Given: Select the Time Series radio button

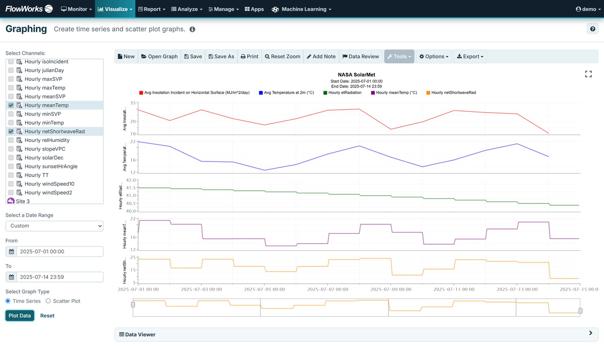Looking at the screenshot, I should click(8, 301).
